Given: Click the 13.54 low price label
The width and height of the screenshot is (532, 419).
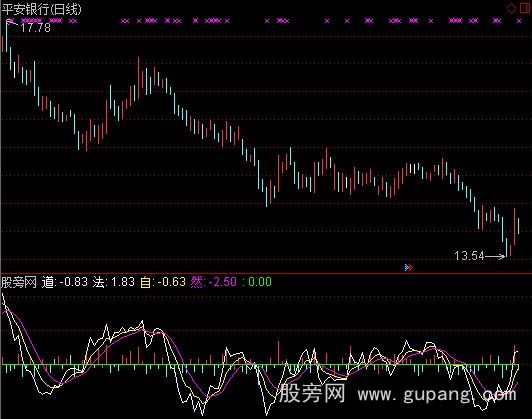Looking at the screenshot, I should point(469,256).
